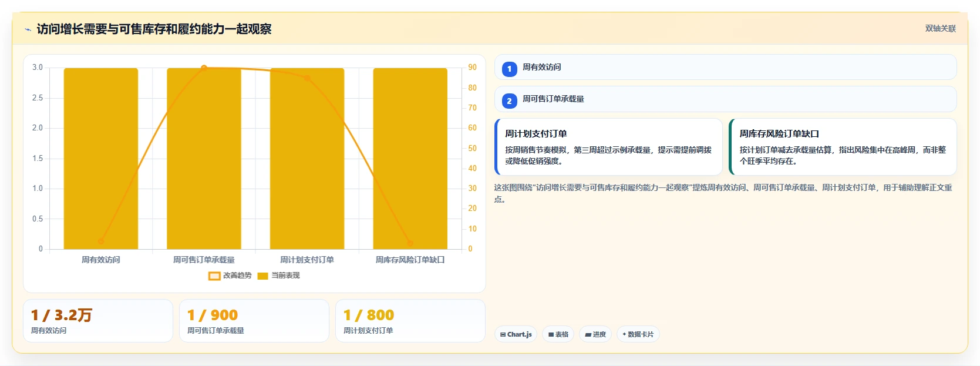This screenshot has height=366, width=980.
Task: Click the 周可售订单承载量 bar in the chart
Action: click(204, 159)
